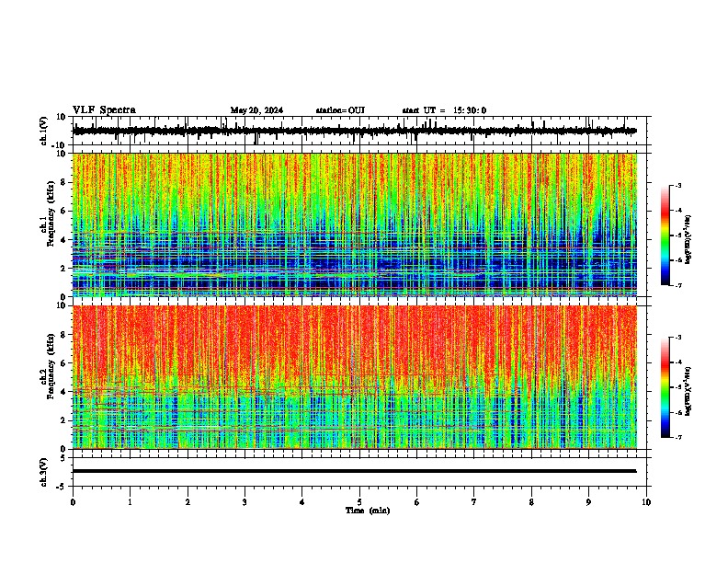The width and height of the screenshot is (728, 563).
Task: Click the "ch.1(V)" axis label
Action: (44, 131)
